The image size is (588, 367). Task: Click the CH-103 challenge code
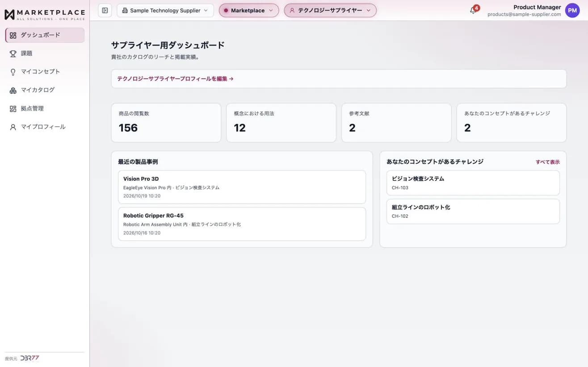400,188
